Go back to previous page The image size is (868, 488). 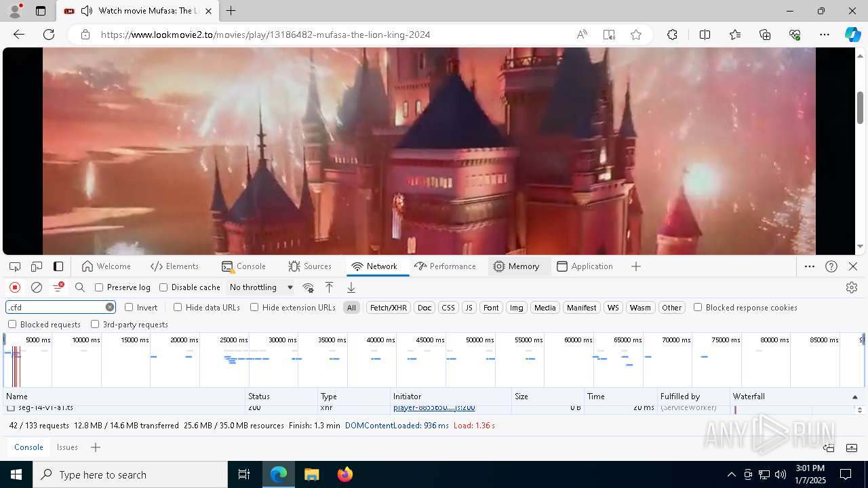(x=19, y=35)
